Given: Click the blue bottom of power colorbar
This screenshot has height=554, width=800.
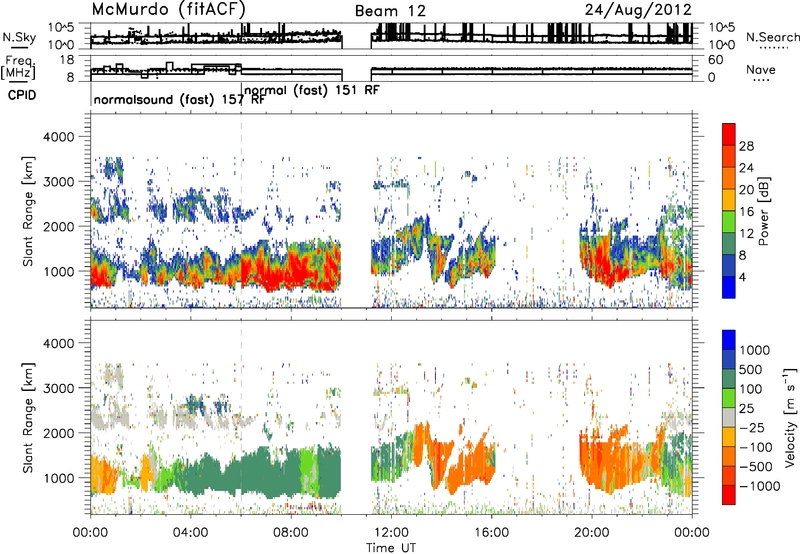Looking at the screenshot, I should (x=729, y=288).
